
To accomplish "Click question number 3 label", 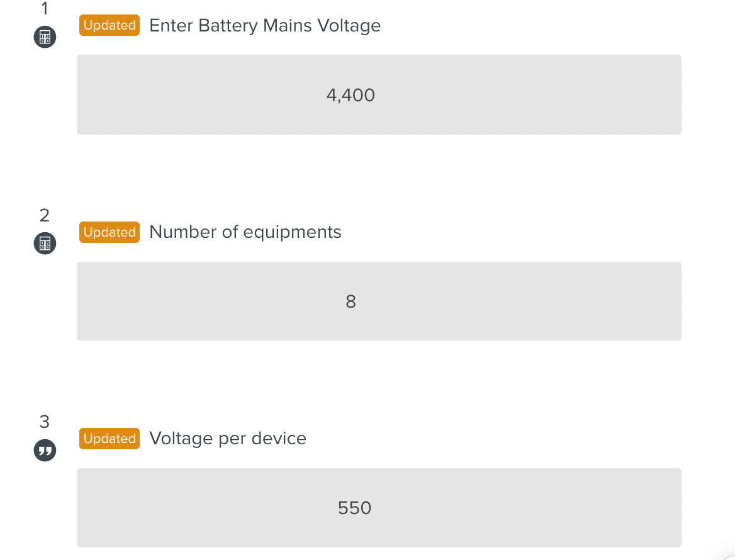I will 44,422.
